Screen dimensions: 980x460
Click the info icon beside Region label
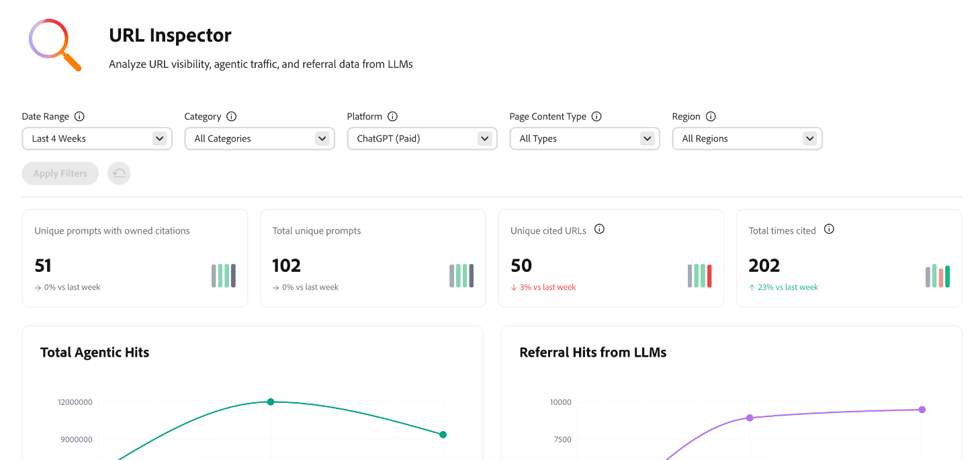(711, 116)
